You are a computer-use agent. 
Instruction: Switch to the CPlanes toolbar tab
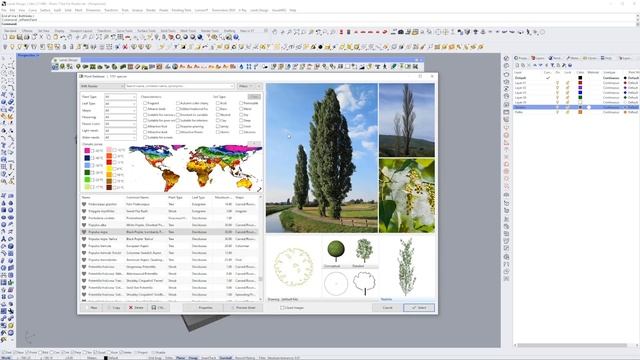pyautogui.click(x=27, y=31)
